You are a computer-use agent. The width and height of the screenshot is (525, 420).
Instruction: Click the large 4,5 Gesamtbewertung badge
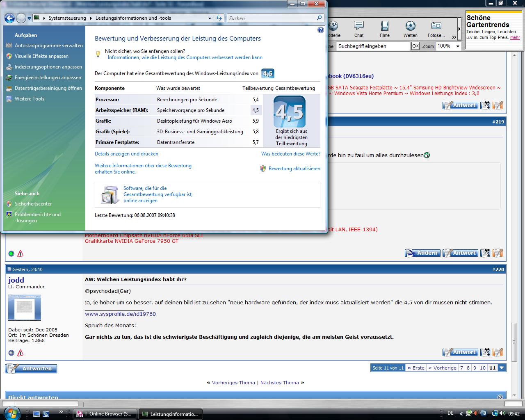tap(290, 112)
